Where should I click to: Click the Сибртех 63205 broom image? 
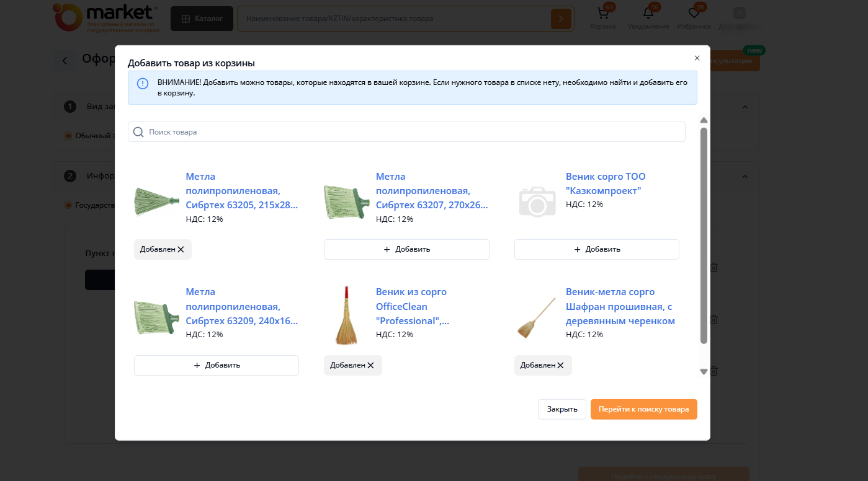(x=157, y=201)
